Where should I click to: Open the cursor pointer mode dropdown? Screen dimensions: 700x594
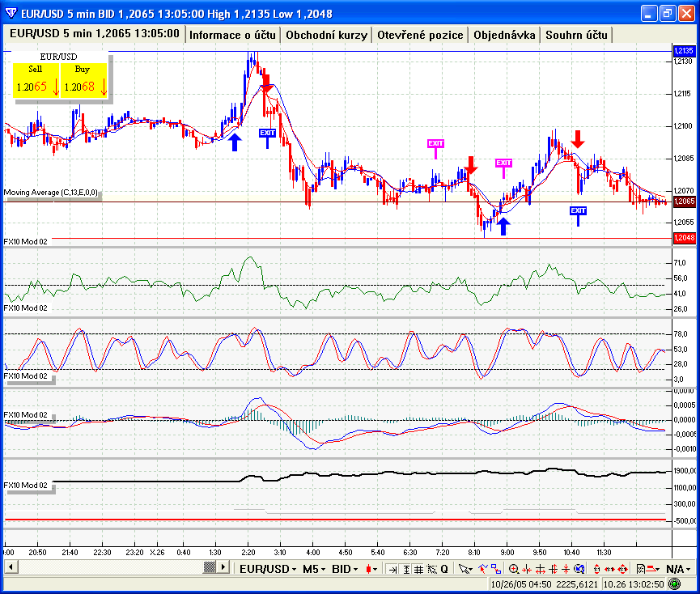(x=465, y=569)
